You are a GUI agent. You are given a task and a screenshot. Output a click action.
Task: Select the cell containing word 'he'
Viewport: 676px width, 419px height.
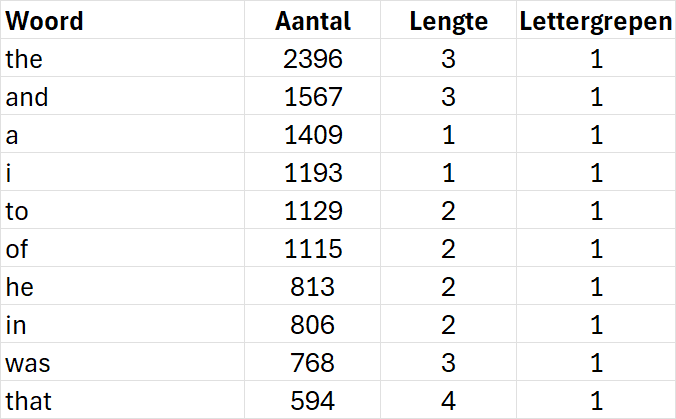coord(122,285)
